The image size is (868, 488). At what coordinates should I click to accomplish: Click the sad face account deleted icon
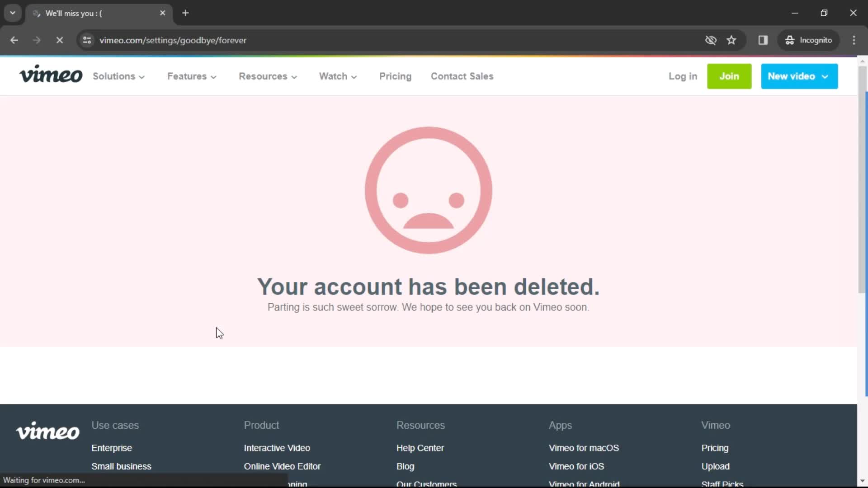tap(428, 189)
